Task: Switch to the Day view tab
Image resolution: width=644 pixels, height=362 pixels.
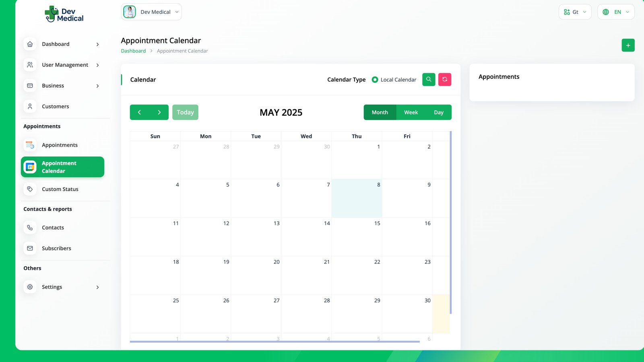Action: (438, 112)
